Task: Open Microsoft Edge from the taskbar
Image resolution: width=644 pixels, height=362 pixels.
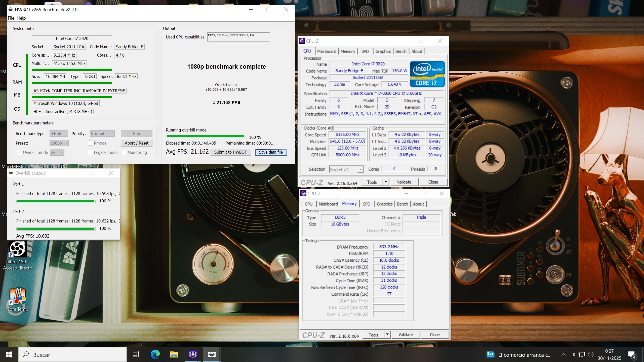Action: tap(155, 354)
